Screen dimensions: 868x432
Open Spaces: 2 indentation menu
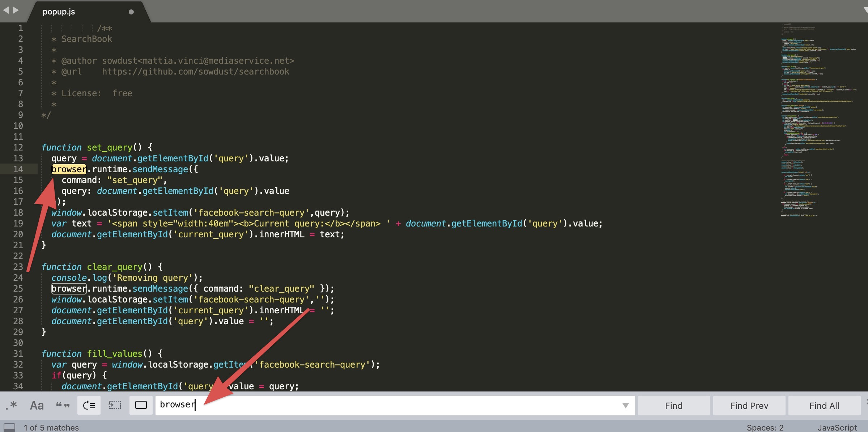[765, 427]
